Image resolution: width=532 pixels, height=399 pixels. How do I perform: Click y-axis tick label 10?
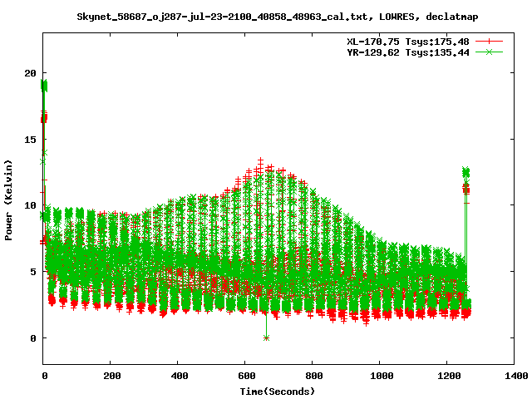pos(30,205)
